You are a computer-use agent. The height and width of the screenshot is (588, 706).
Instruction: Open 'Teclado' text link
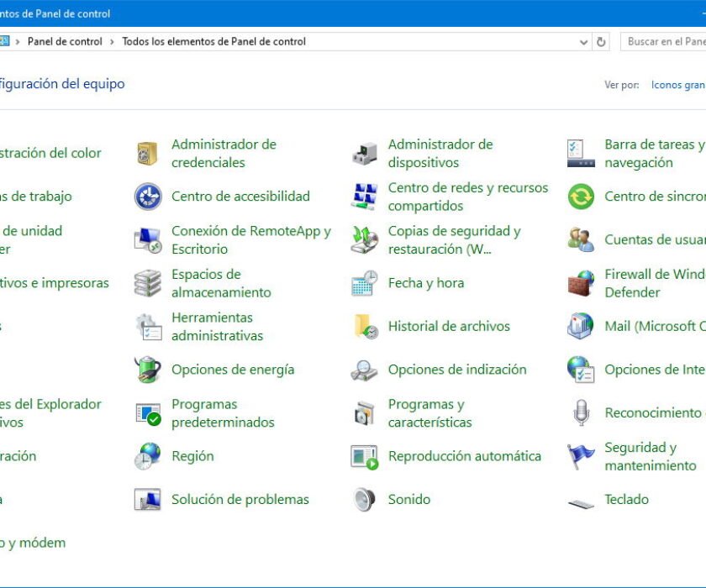(x=627, y=499)
